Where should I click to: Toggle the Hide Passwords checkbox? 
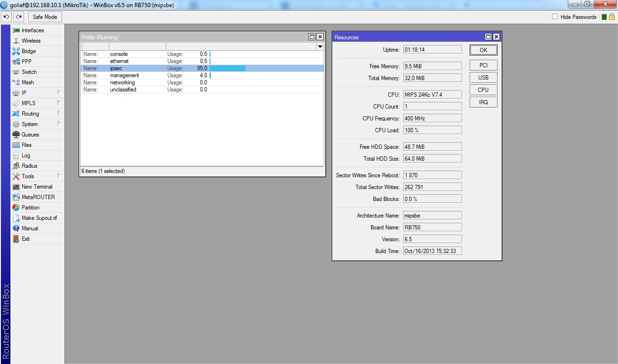click(x=555, y=17)
